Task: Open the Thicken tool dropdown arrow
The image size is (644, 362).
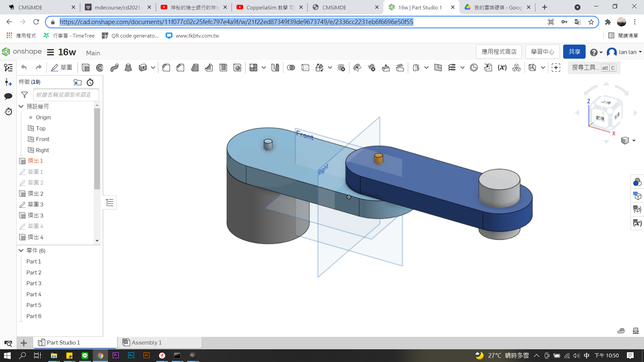Action: (153, 68)
